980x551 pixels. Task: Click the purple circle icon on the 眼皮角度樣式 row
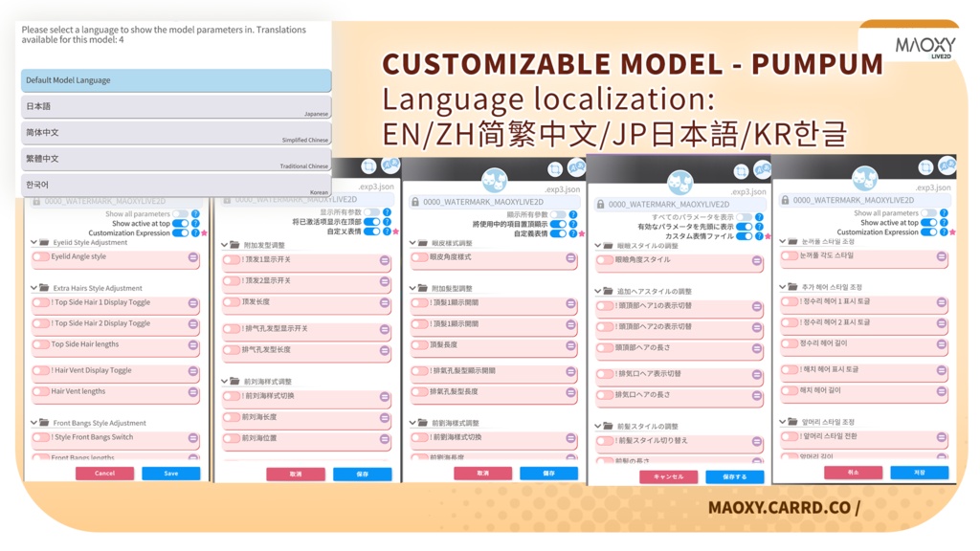[570, 258]
